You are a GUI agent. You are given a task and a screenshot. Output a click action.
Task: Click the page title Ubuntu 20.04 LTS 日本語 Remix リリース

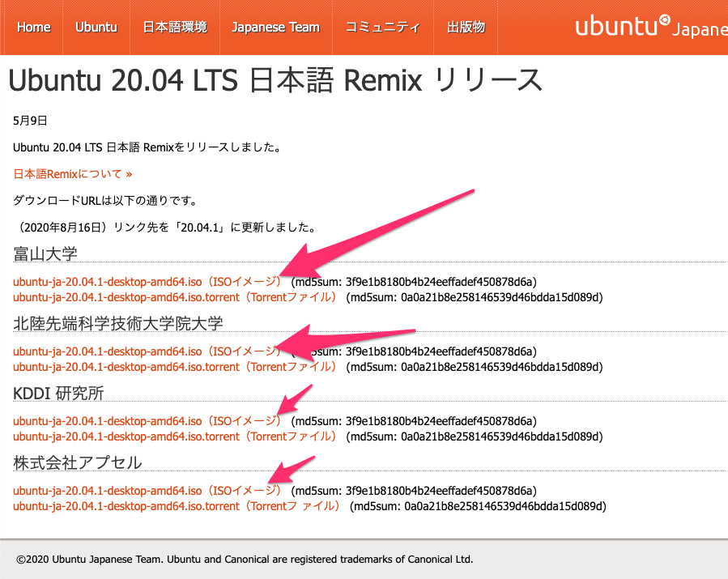(275, 80)
